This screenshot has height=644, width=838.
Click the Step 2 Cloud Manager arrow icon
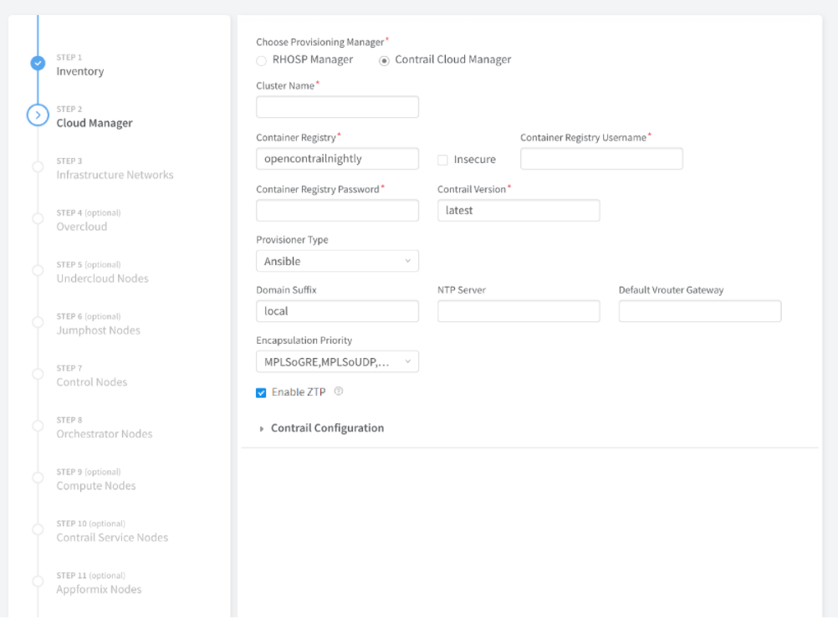(x=38, y=115)
